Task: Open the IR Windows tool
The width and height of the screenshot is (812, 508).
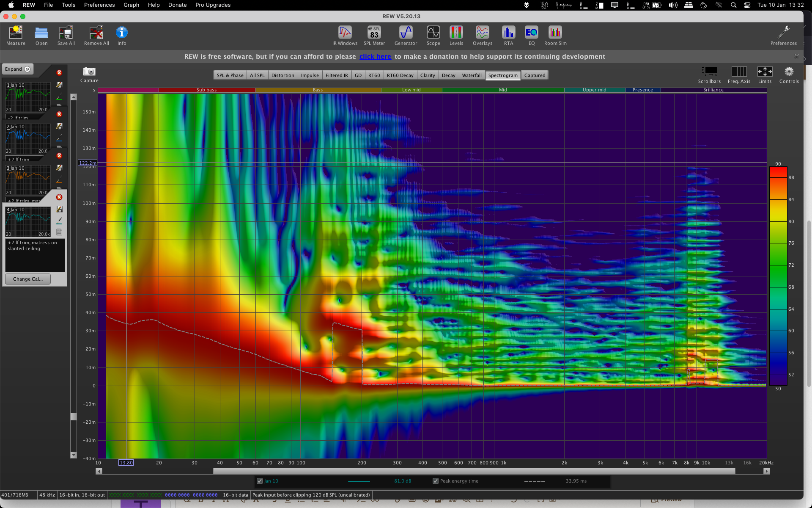Action: (345, 36)
